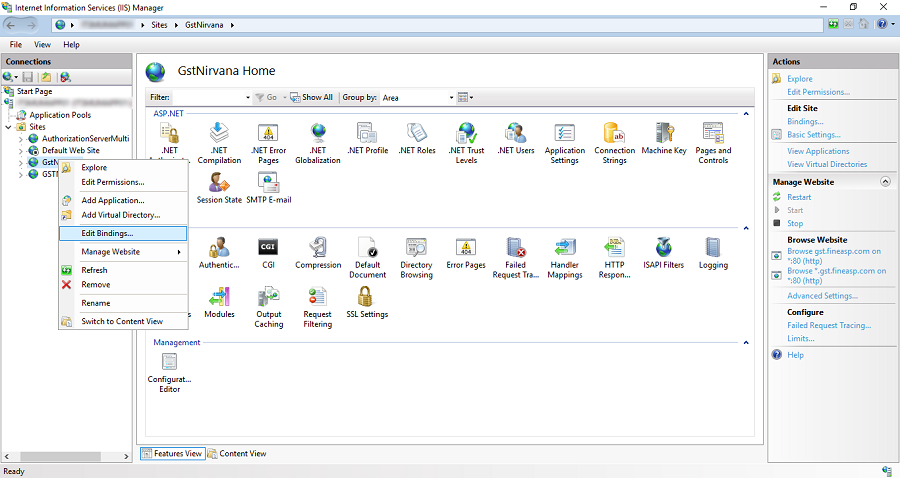The height and width of the screenshot is (478, 900).
Task: Open the Pages and Controls feature
Action: 713,143
